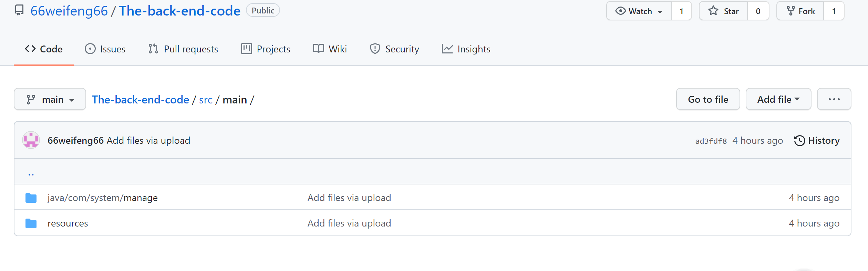Image resolution: width=868 pixels, height=271 pixels.
Task: Click the repository book icon beside 66weifeng66
Action: pyautogui.click(x=19, y=10)
